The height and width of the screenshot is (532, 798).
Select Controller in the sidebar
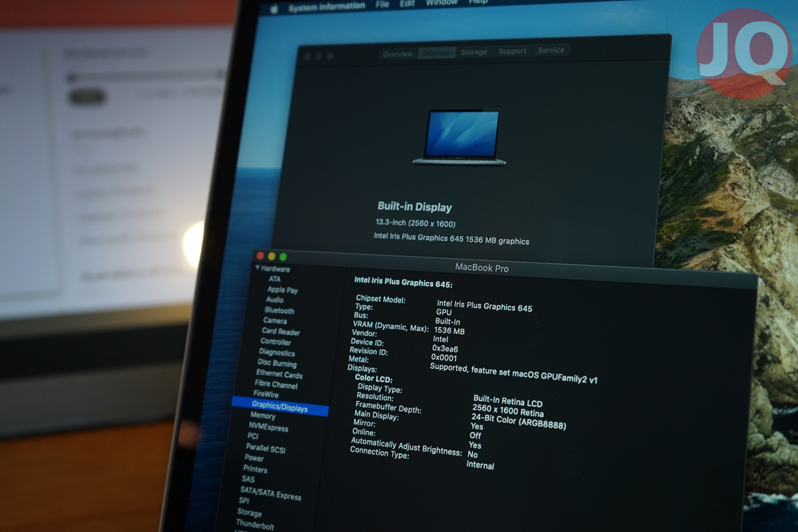click(276, 342)
